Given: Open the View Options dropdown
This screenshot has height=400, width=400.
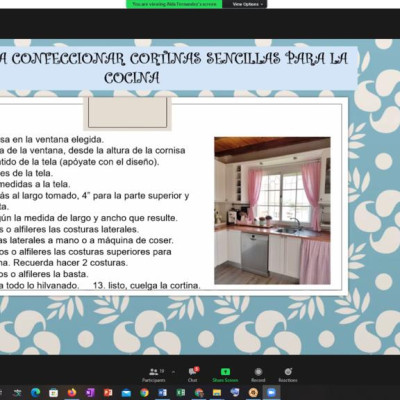Looking at the screenshot, I should point(247,4).
